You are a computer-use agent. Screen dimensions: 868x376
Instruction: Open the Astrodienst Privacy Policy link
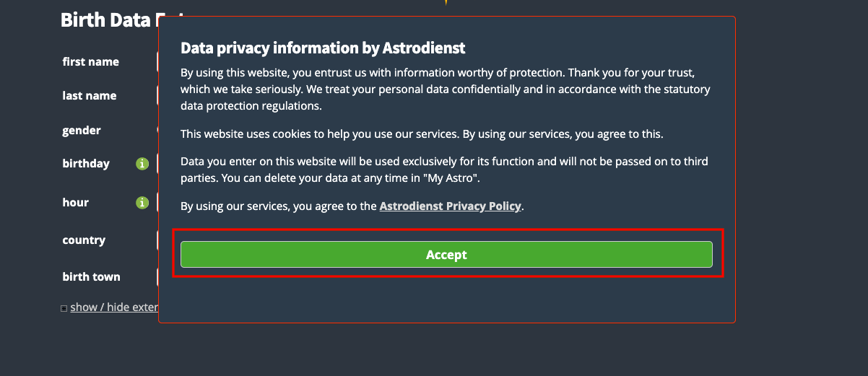450,206
